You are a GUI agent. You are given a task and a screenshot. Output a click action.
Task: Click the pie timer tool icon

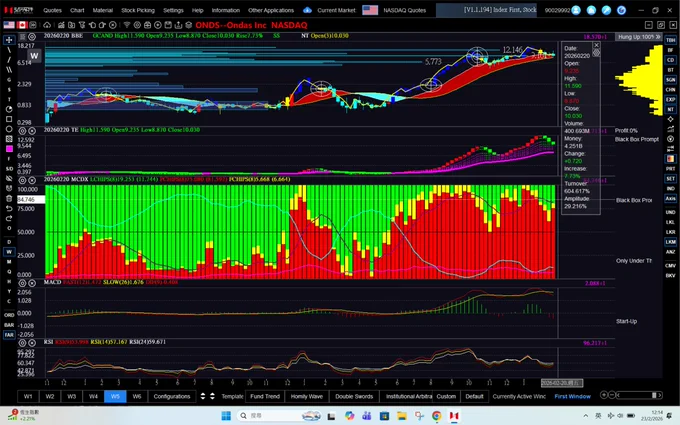(x=9, y=109)
